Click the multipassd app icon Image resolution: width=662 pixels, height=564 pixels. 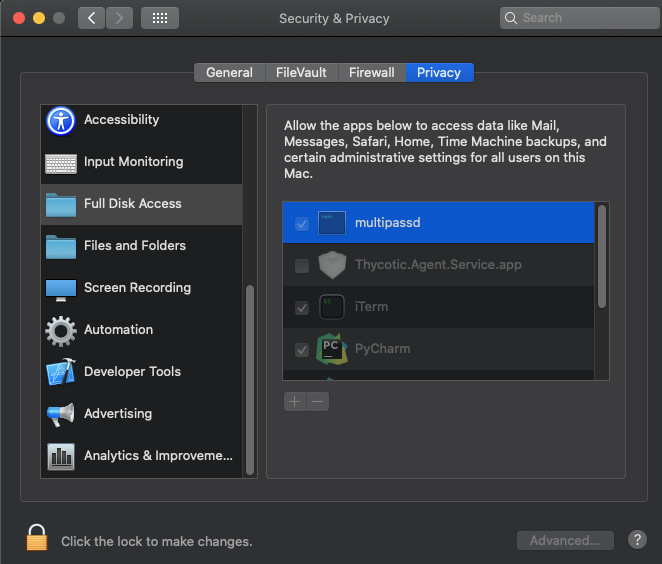[331, 222]
